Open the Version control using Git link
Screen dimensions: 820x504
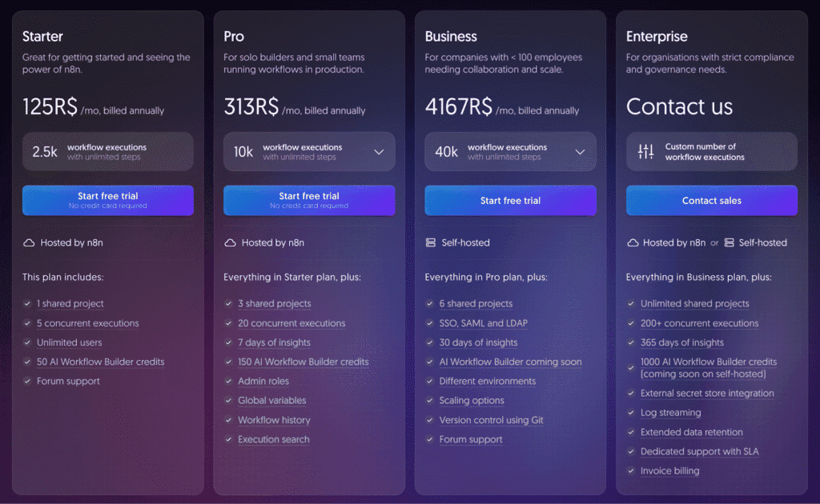491,420
